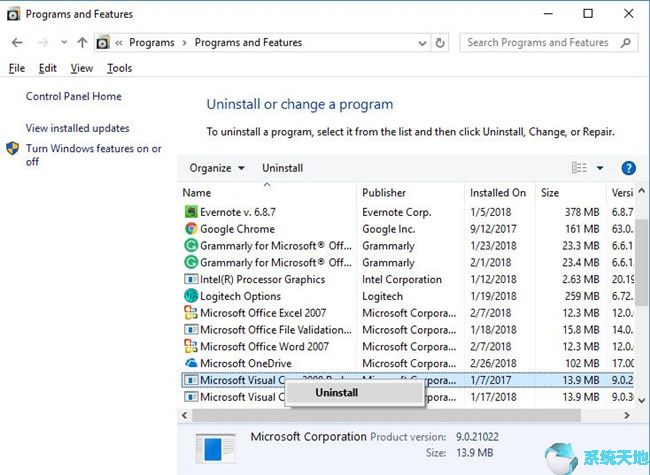The height and width of the screenshot is (475, 650).
Task: Click the vertical scrollbar up arrow
Action: [x=641, y=191]
